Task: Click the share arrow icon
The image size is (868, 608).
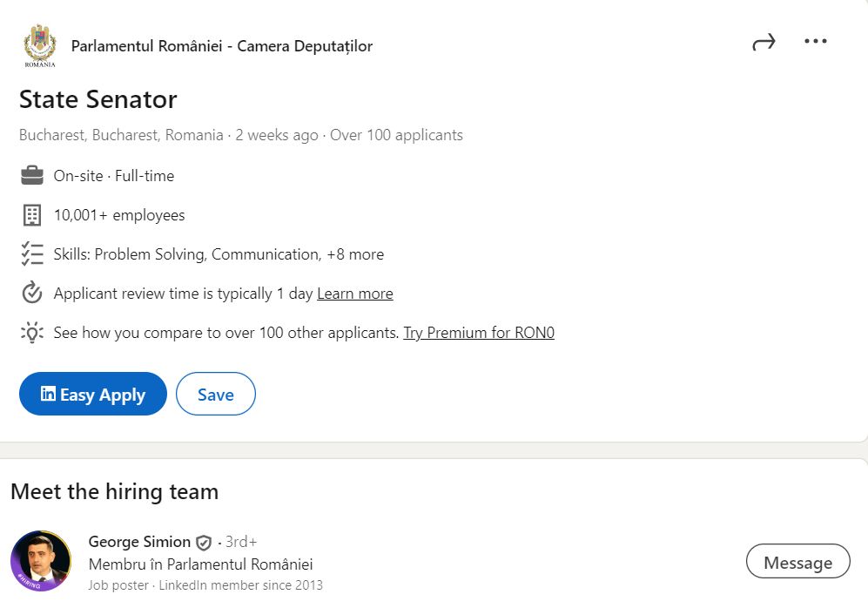Action: click(x=764, y=43)
